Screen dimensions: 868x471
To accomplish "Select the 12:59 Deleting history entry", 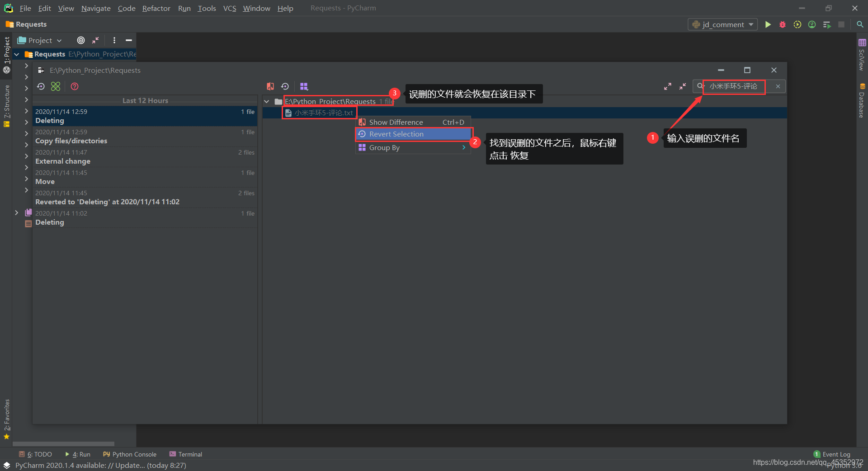I will [145, 116].
